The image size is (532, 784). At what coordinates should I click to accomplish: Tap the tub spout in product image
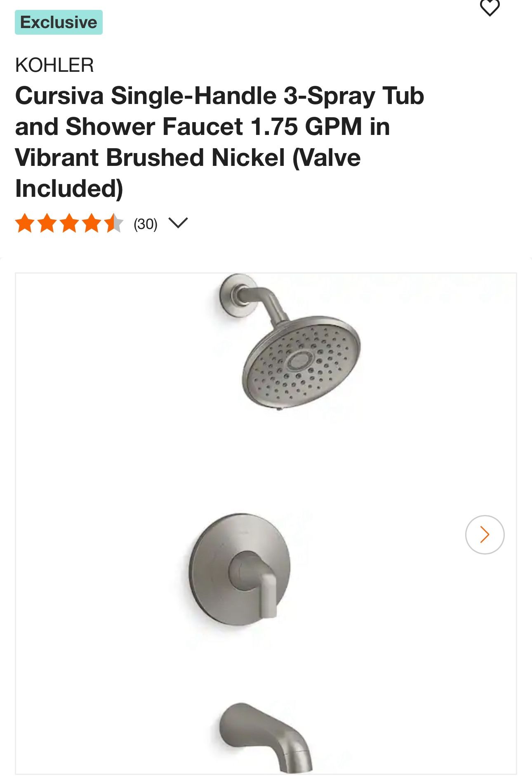click(266, 737)
